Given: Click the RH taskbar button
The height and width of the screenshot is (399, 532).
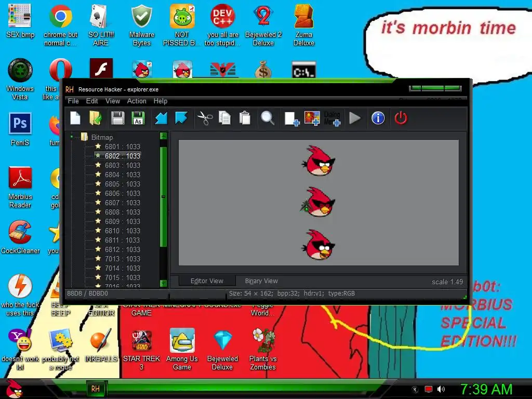Looking at the screenshot, I should click(96, 389).
